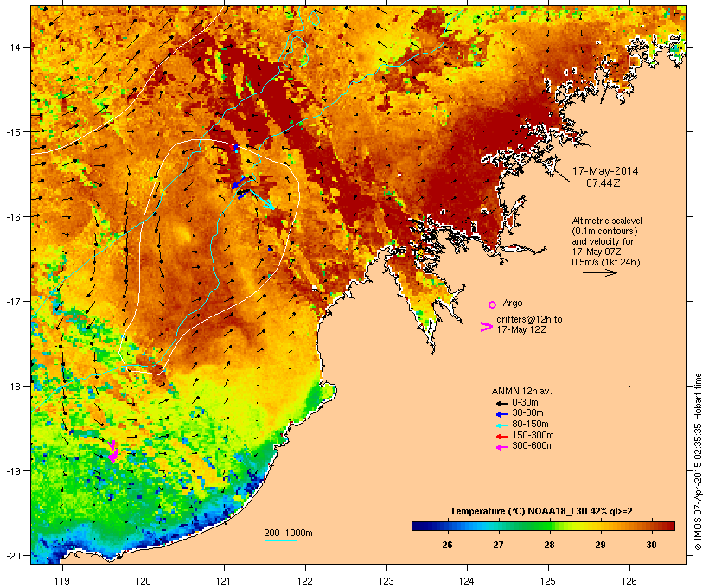Viewport: 709px width, 588px height.
Task: Click the longitude axis label 126
Action: 629,581
